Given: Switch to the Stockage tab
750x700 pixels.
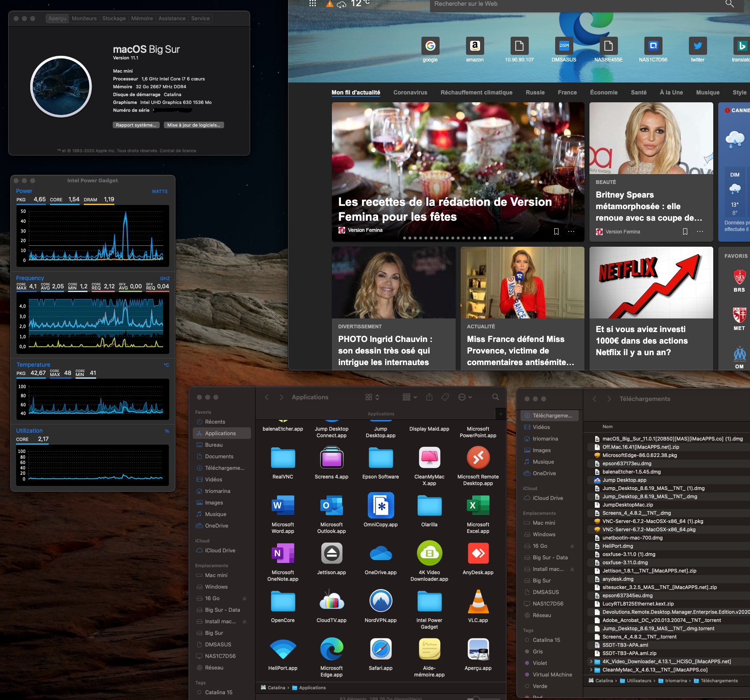Looking at the screenshot, I should 114,19.
